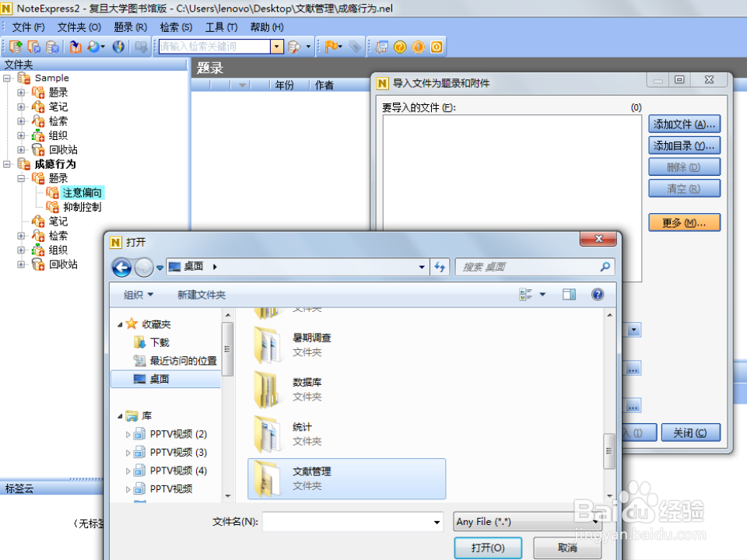Open the 检索 (S) menu
Screen dimensions: 747x560
click(177, 27)
